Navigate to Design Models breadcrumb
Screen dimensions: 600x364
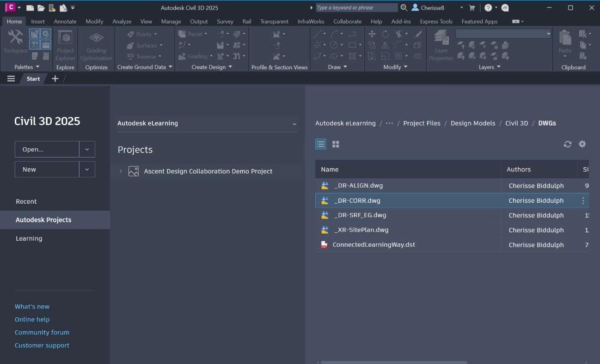click(473, 123)
